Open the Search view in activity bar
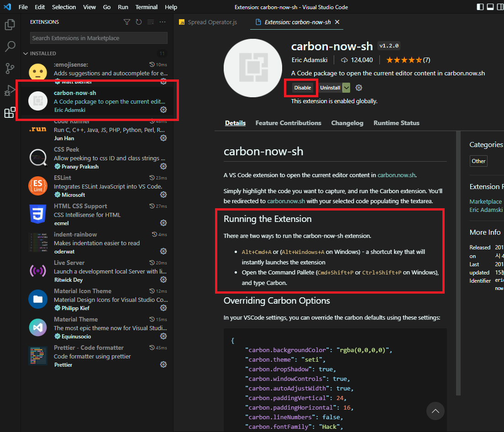Screen dimensions: 504x432 [x=10, y=46]
